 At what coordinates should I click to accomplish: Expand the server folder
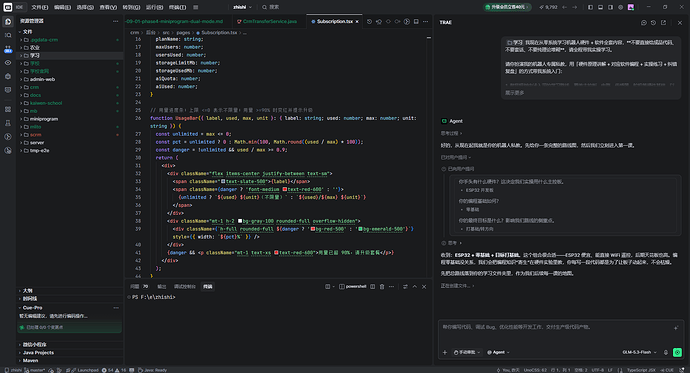70,143
